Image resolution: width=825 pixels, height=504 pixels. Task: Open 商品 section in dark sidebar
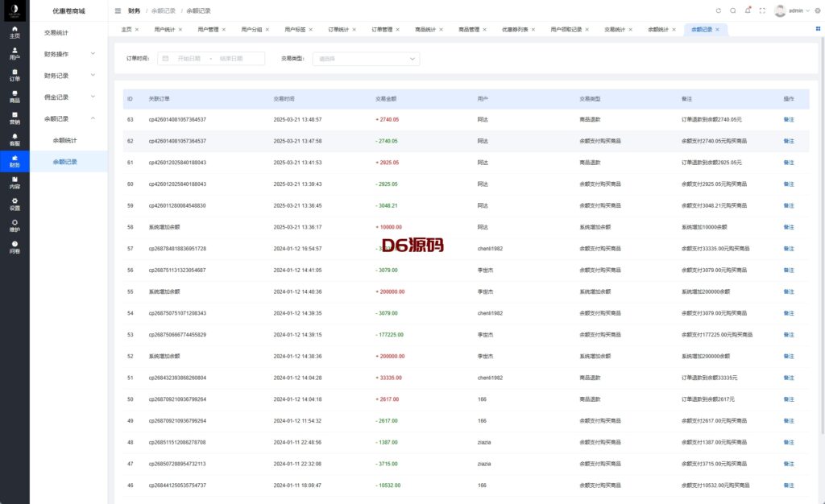[x=15, y=97]
